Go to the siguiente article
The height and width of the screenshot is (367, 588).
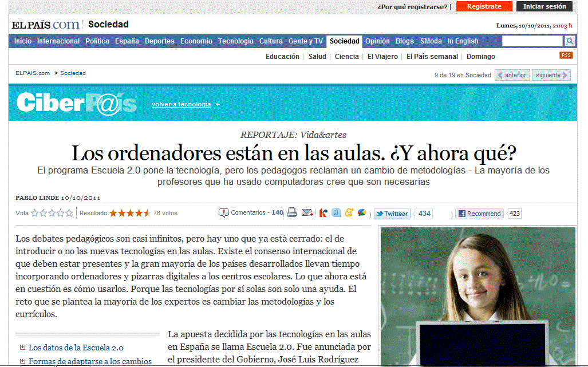pyautogui.click(x=551, y=75)
